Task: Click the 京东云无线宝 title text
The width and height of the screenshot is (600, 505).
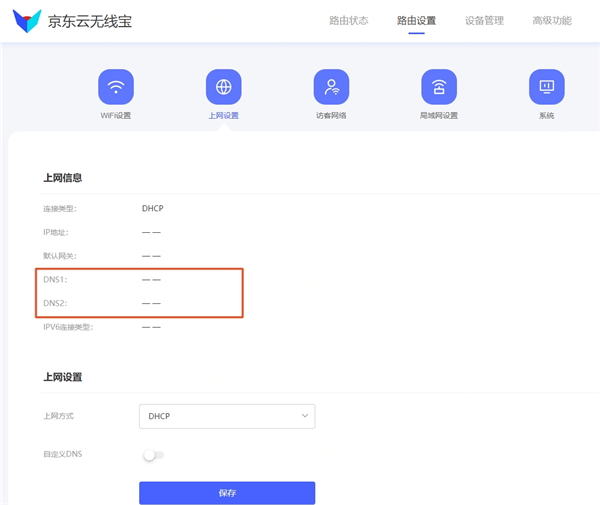Action: (90, 21)
